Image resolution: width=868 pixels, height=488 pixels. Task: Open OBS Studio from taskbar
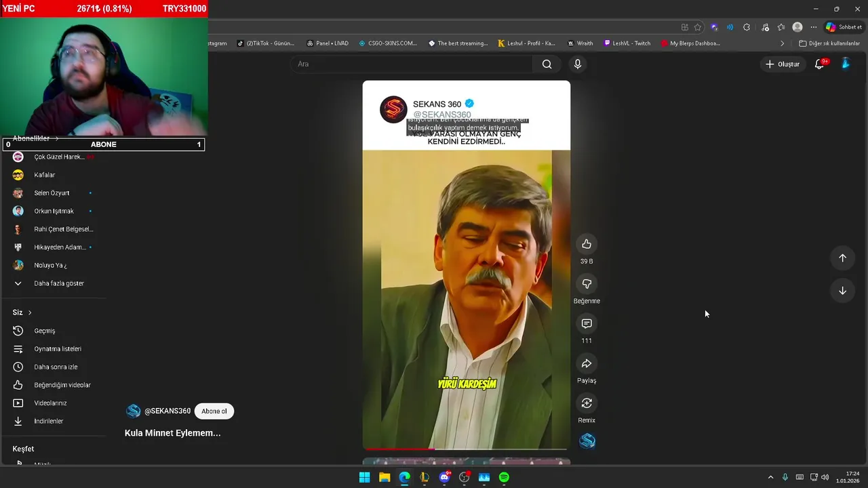click(465, 477)
